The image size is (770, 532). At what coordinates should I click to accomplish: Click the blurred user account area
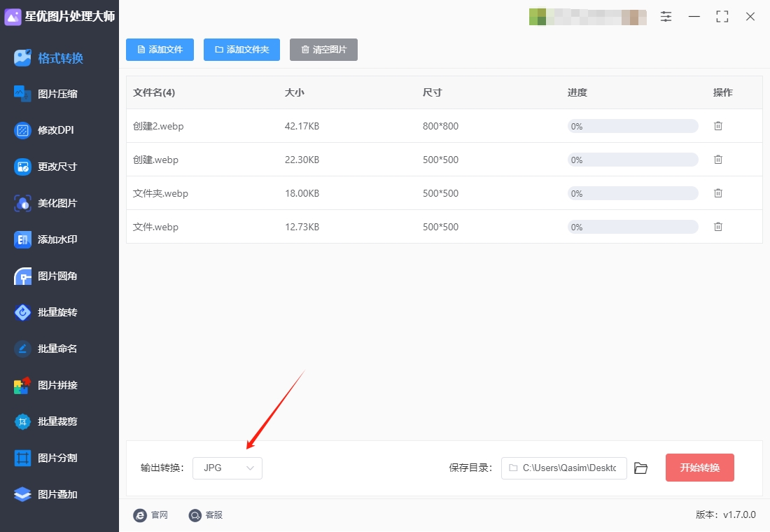[588, 17]
